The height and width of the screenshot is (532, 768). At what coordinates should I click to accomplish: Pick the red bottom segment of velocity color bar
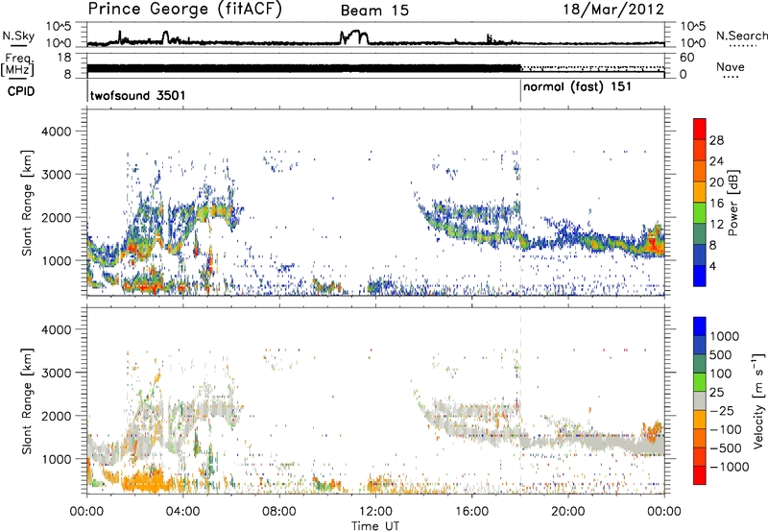tap(700, 475)
